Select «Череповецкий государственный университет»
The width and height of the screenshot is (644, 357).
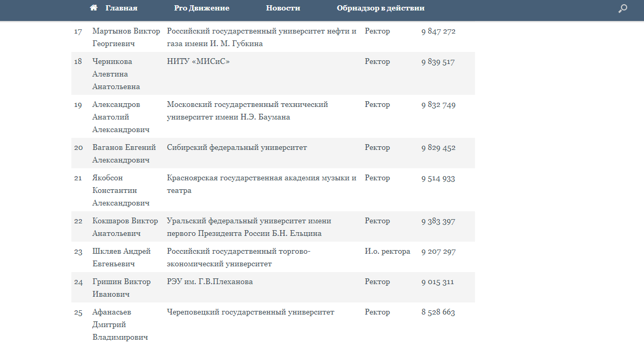(250, 312)
